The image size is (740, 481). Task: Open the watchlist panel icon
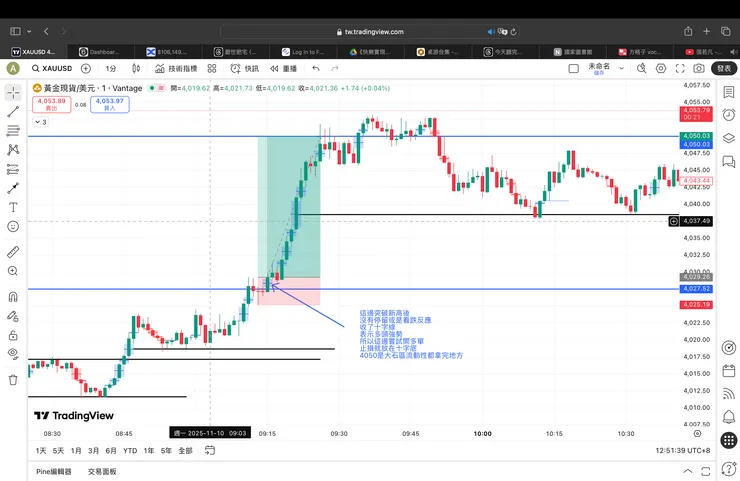click(729, 92)
